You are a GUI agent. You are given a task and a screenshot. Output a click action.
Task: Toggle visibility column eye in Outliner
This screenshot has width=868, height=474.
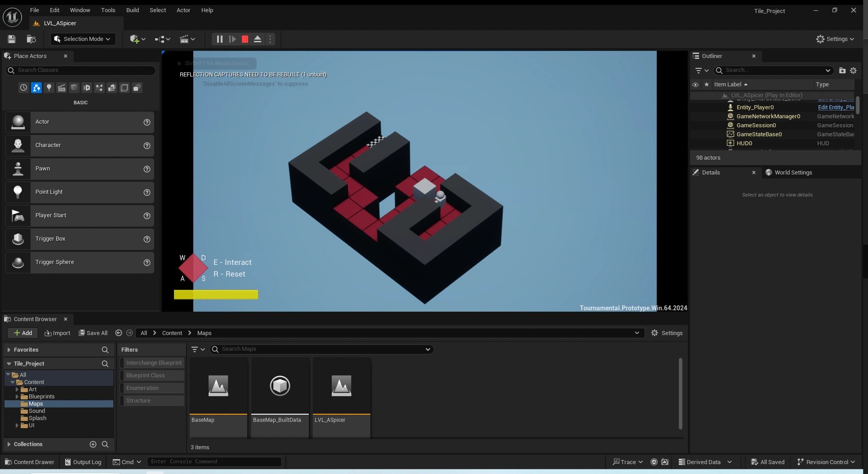[695, 85]
